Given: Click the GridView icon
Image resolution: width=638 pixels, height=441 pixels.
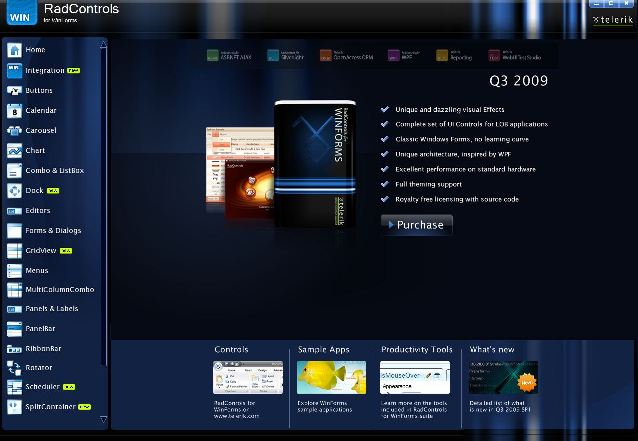Looking at the screenshot, I should pos(14,251).
